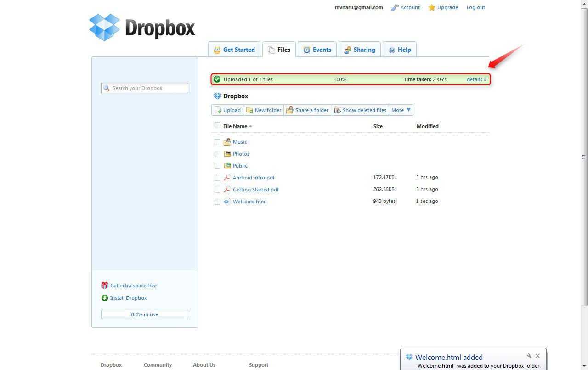Click the PDF icon for Getting Started.pdf
Image resolution: width=588 pixels, height=370 pixels.
point(227,190)
